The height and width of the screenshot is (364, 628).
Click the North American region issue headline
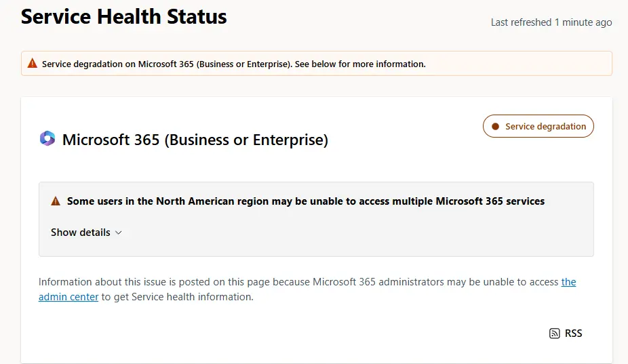305,201
